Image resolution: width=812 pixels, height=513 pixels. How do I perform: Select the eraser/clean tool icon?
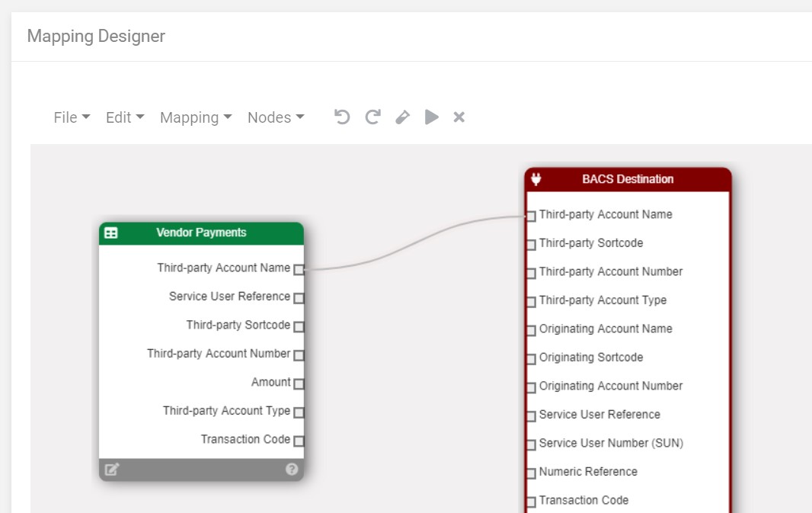402,117
